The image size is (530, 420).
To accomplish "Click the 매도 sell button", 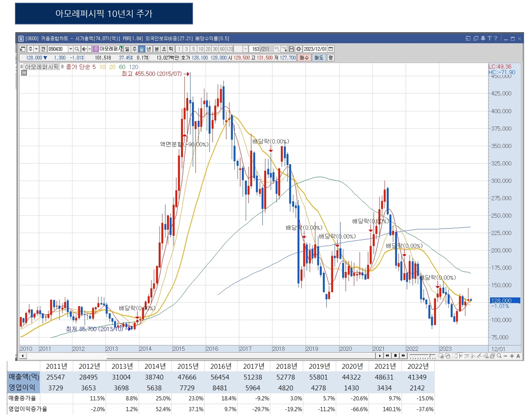I will [x=319, y=57].
